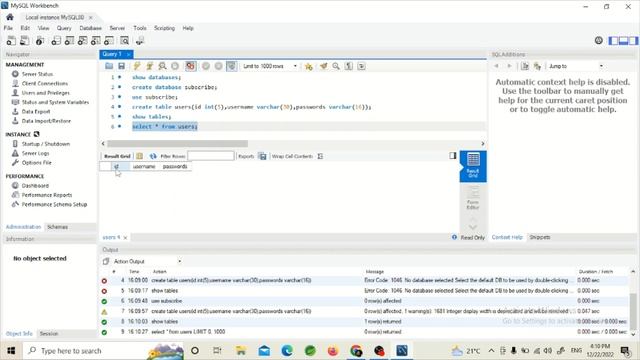Toggle the result panel layout icon

point(453,156)
